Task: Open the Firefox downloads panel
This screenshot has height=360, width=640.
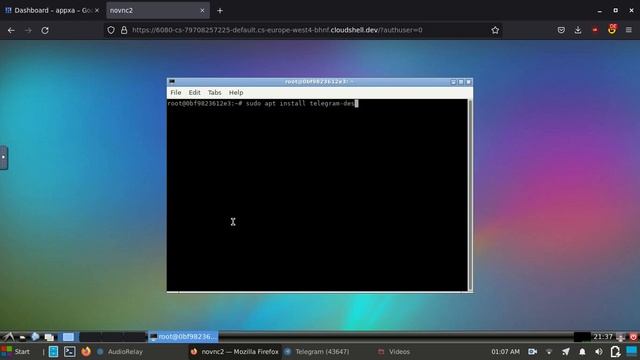Action: point(578,30)
